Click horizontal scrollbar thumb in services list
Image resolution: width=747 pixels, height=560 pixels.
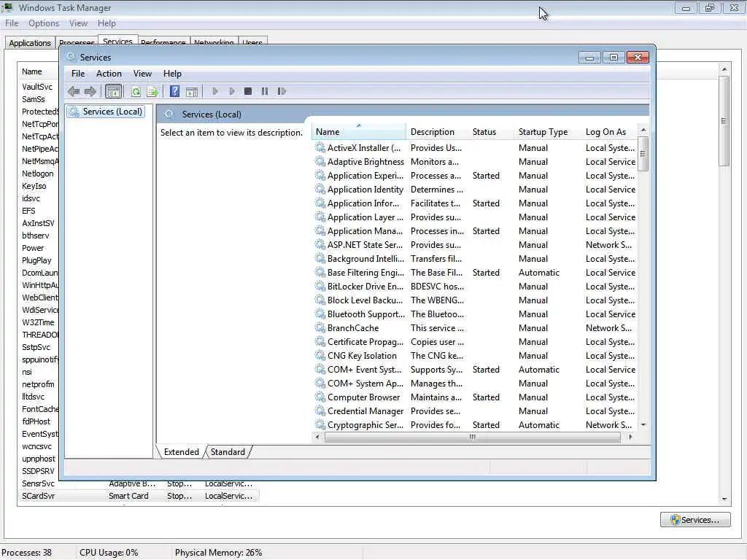point(472,437)
